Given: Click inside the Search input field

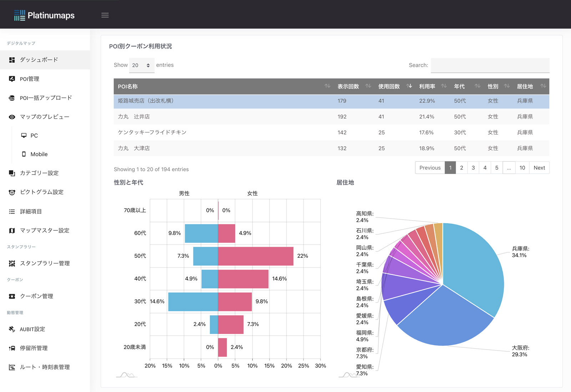Looking at the screenshot, I should [490, 65].
